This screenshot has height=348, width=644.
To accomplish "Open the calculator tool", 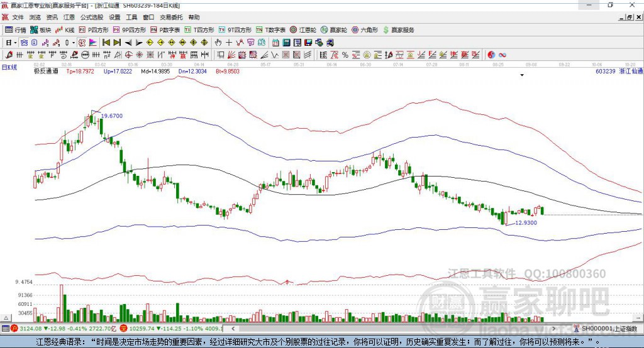I will [286, 43].
